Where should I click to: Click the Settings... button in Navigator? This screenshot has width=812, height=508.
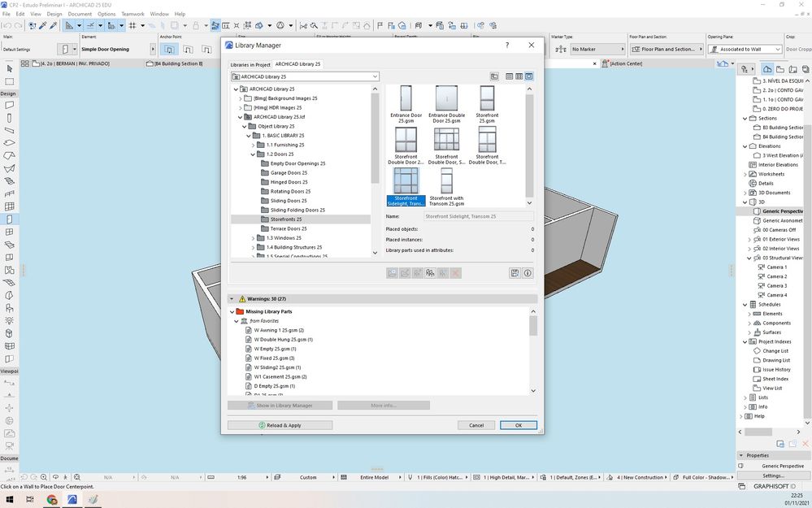tap(772, 475)
